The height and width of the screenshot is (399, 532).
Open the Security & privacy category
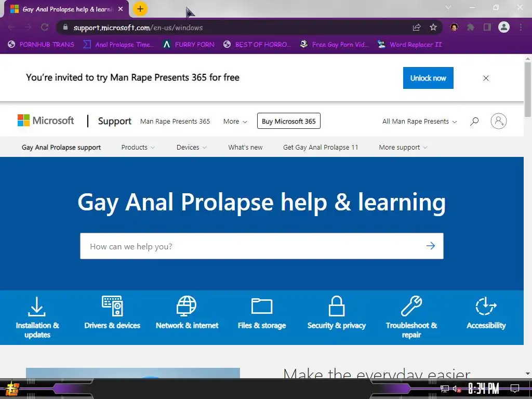pos(337,313)
